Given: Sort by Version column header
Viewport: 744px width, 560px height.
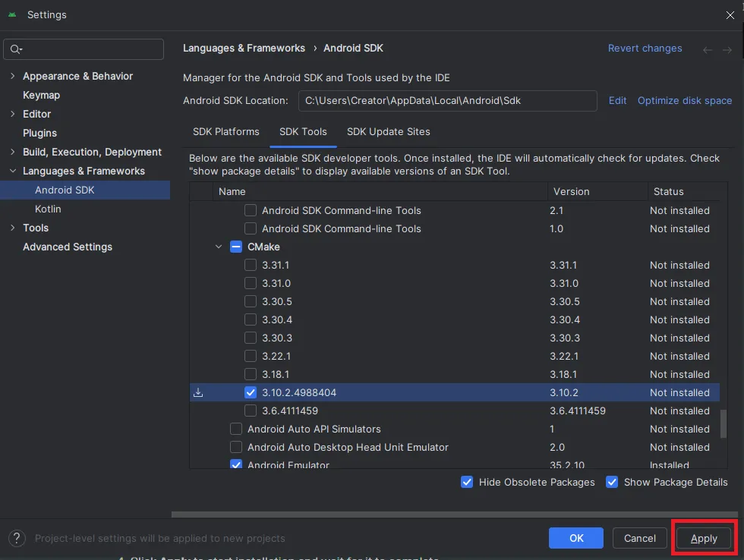Looking at the screenshot, I should click(597, 191).
